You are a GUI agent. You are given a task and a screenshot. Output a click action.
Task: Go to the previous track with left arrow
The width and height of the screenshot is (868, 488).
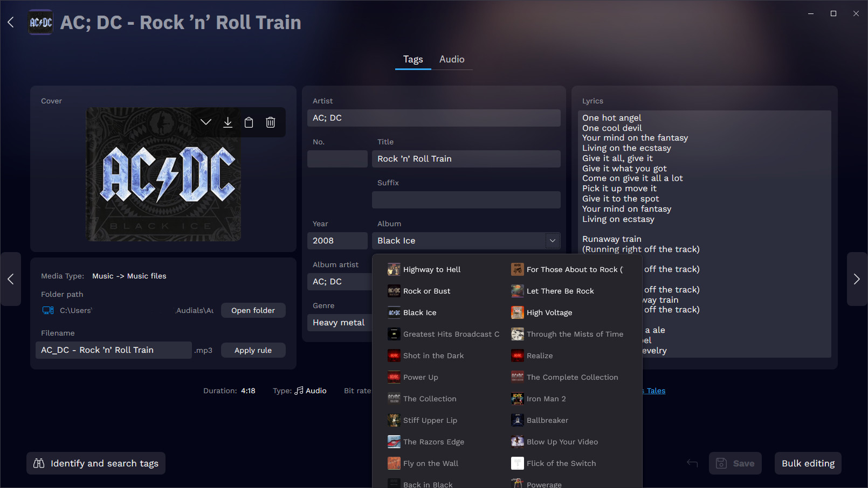(10, 279)
